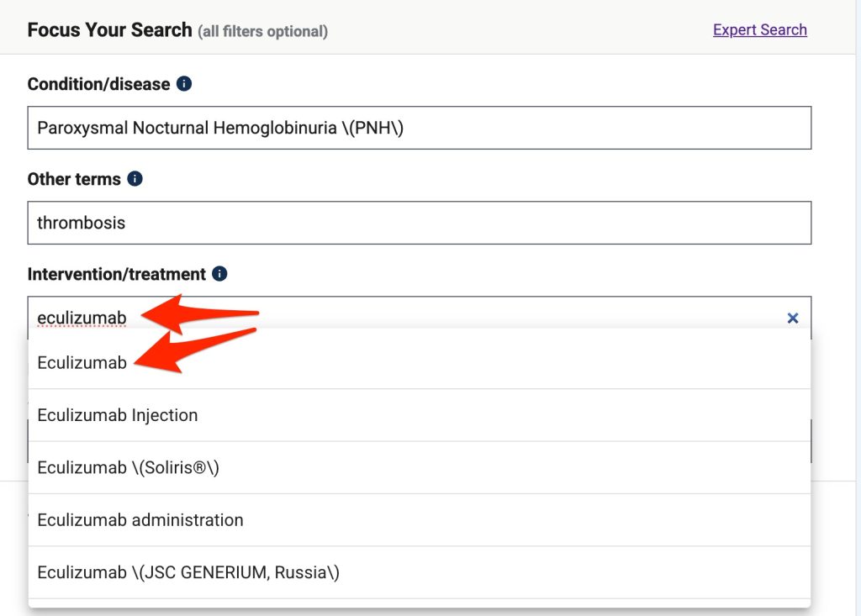Click the Condition/disease info icon

point(184,84)
